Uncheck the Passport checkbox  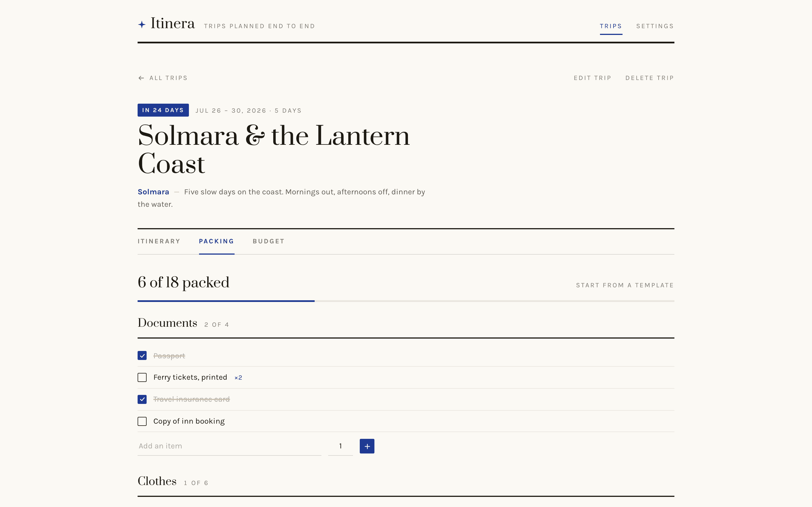coord(142,355)
